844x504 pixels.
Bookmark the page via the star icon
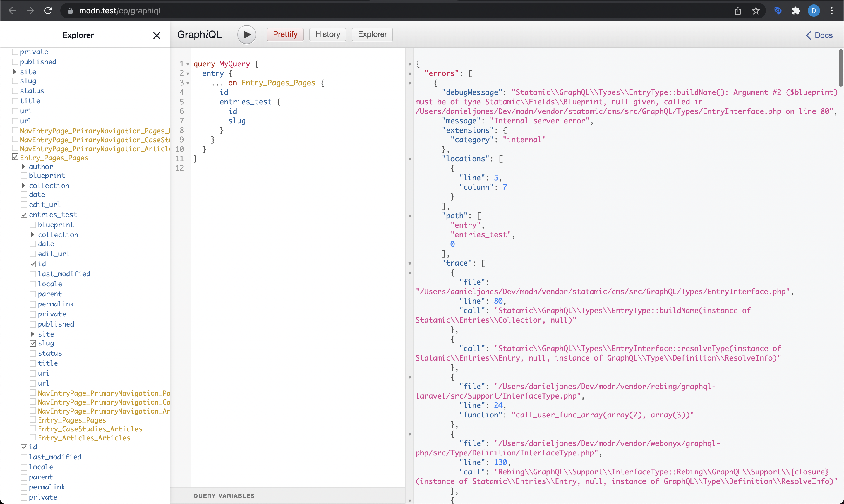pyautogui.click(x=756, y=11)
